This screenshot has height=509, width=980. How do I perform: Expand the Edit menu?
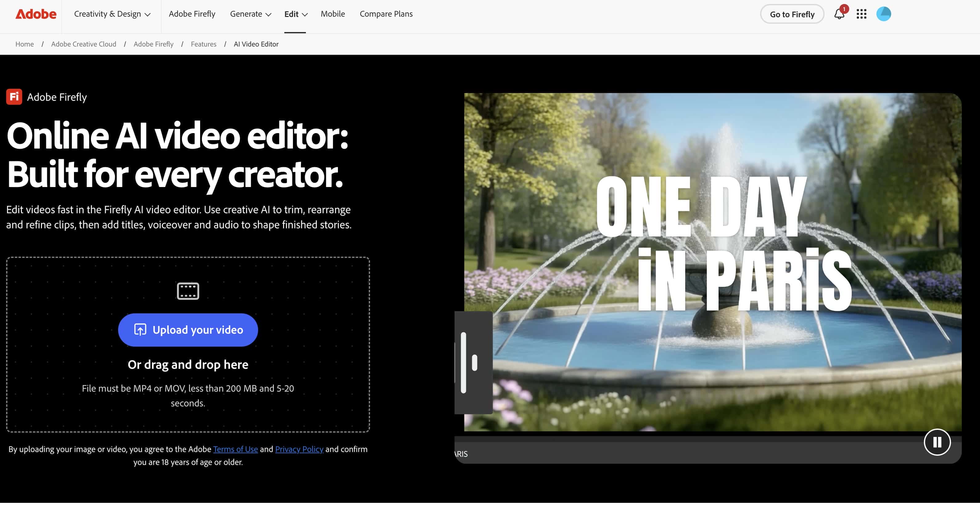296,14
